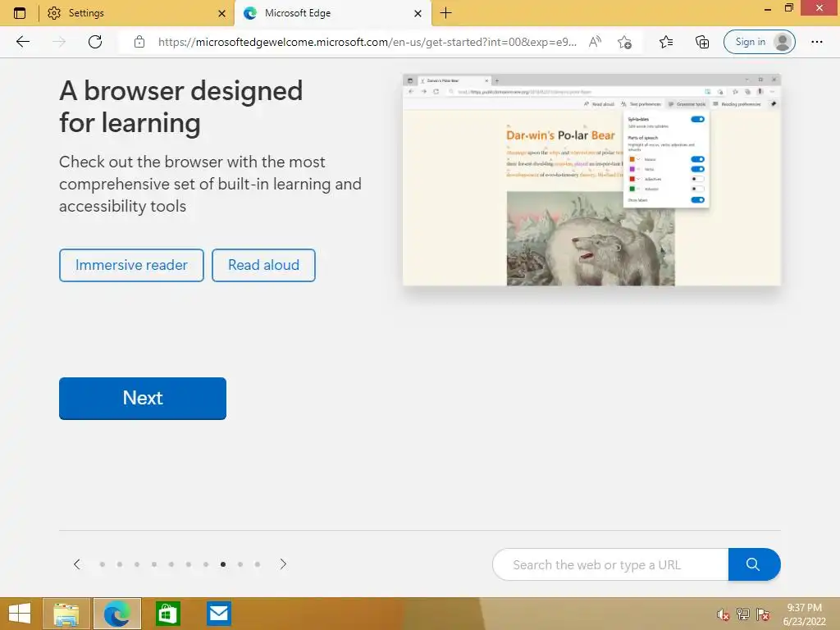840x630 pixels.
Task: Select the seventh carousel dot
Action: pos(206,564)
